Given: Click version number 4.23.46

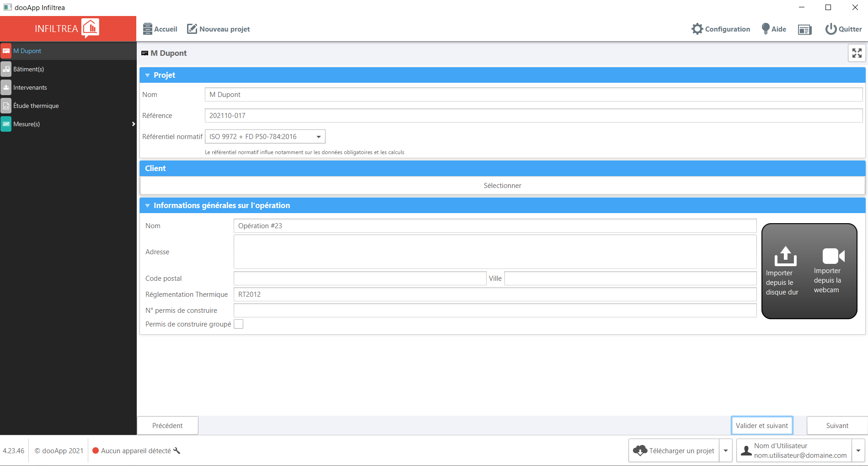Looking at the screenshot, I should 14,451.
